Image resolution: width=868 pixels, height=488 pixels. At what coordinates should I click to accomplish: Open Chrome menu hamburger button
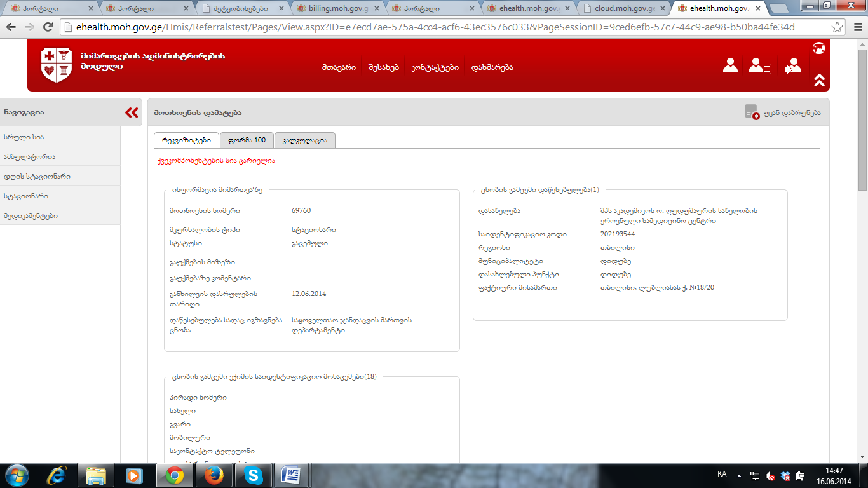(855, 27)
